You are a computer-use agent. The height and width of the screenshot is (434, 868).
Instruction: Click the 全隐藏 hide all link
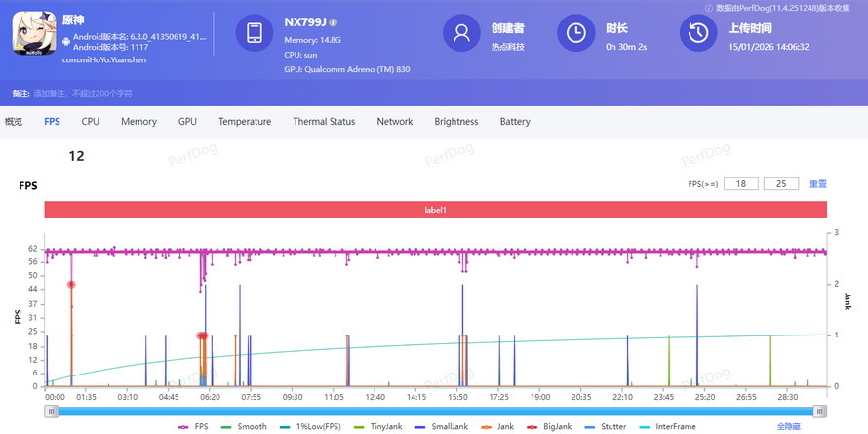coord(789,427)
